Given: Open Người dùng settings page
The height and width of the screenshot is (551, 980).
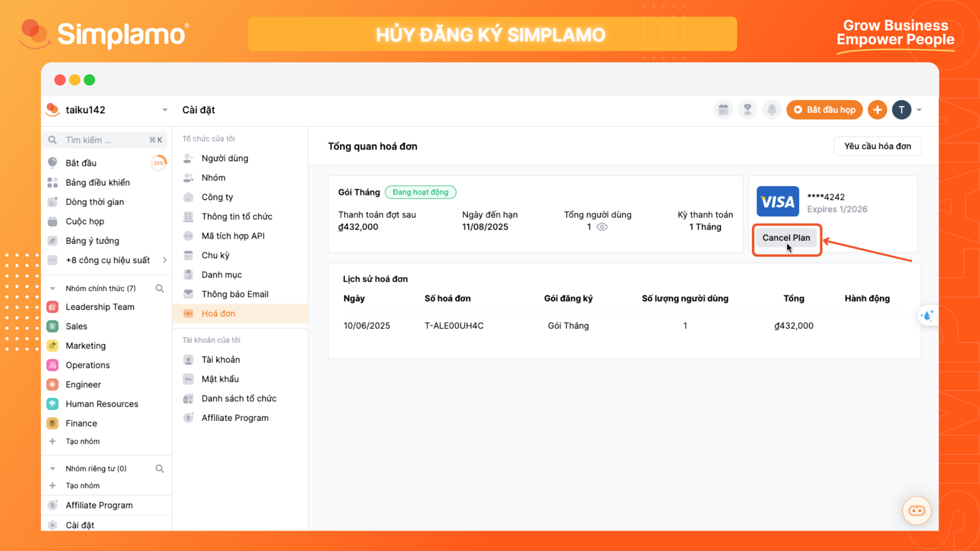Looking at the screenshot, I should click(225, 158).
